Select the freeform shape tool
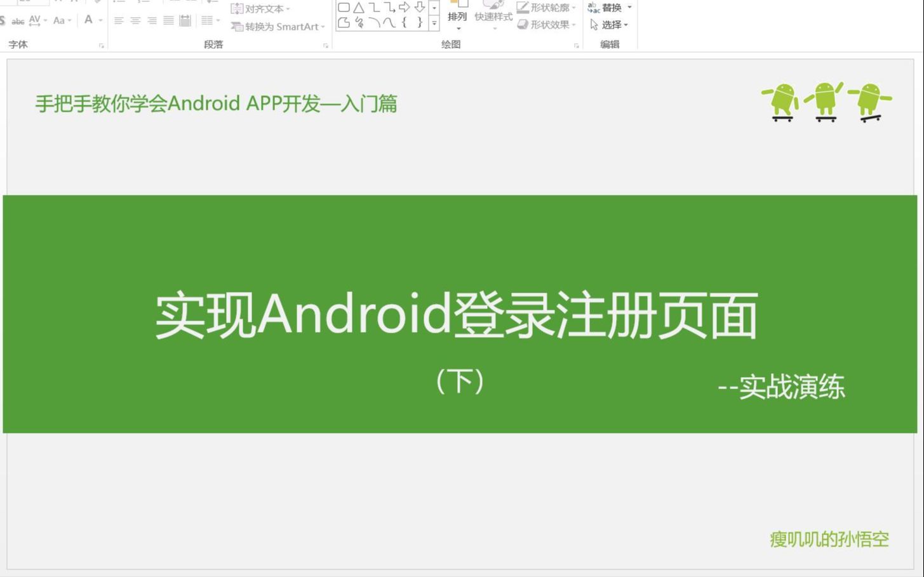The image size is (924, 577). 344,23
